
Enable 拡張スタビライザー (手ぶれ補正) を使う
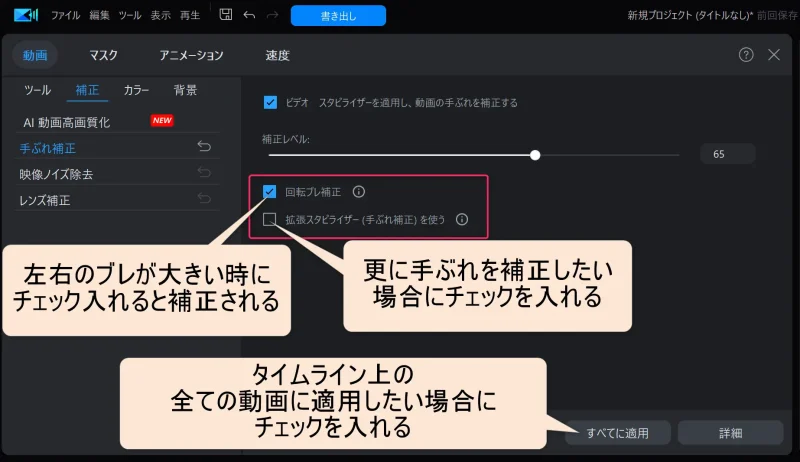[x=269, y=219]
